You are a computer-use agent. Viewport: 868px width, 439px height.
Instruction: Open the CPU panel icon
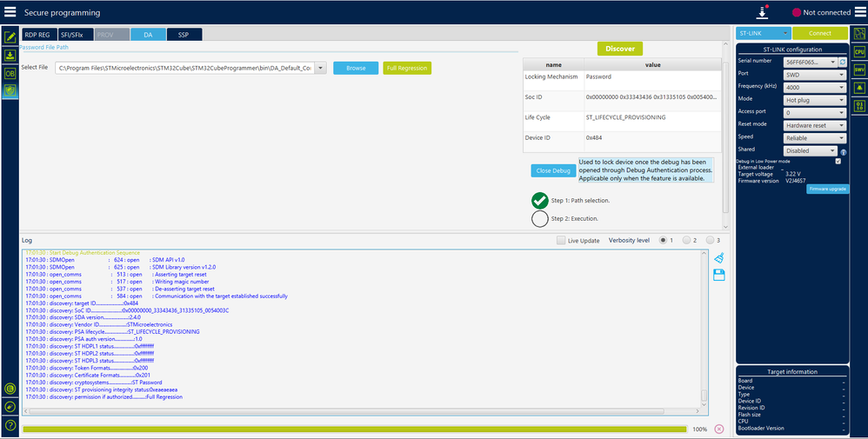[859, 52]
